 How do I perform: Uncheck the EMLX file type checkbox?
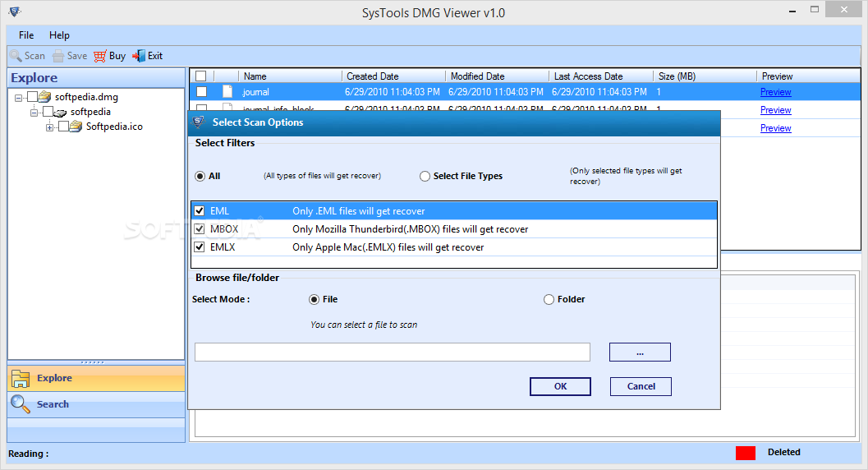tap(200, 247)
